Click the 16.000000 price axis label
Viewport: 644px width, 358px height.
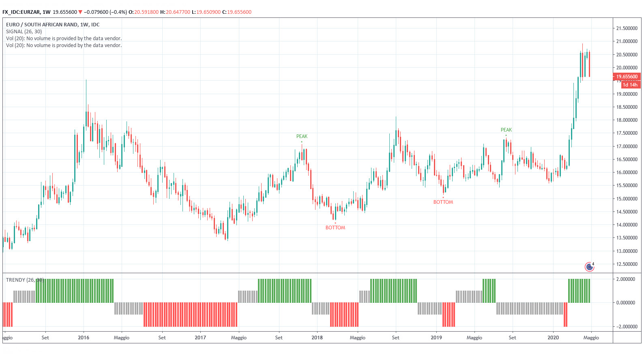coord(627,173)
